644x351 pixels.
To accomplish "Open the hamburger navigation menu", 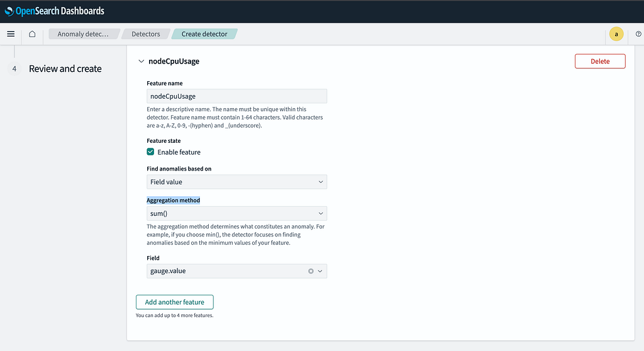I will (x=11, y=34).
